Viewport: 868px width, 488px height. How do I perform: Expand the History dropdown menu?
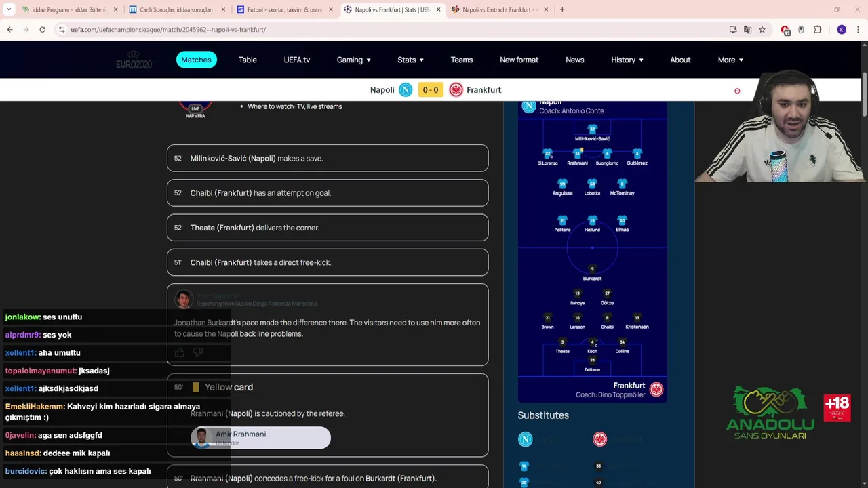click(x=627, y=60)
